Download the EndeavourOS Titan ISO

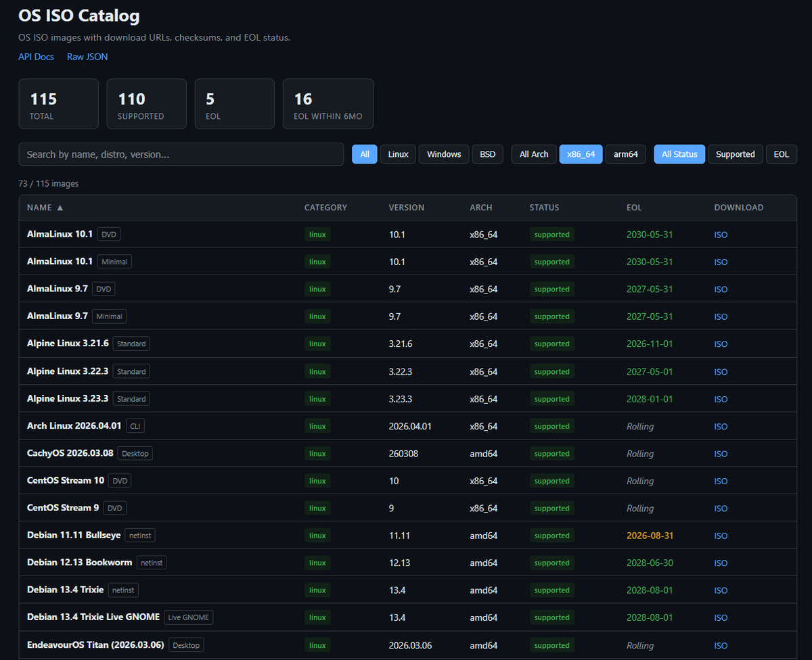[x=721, y=646]
